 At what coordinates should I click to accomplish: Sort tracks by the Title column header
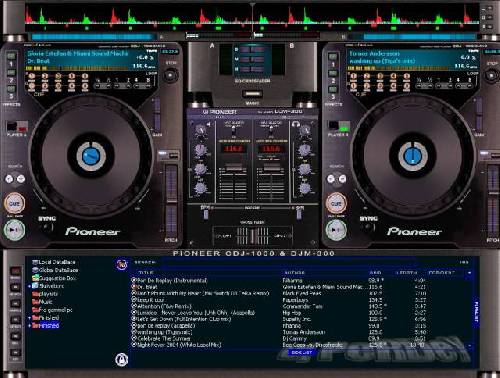[146, 273]
